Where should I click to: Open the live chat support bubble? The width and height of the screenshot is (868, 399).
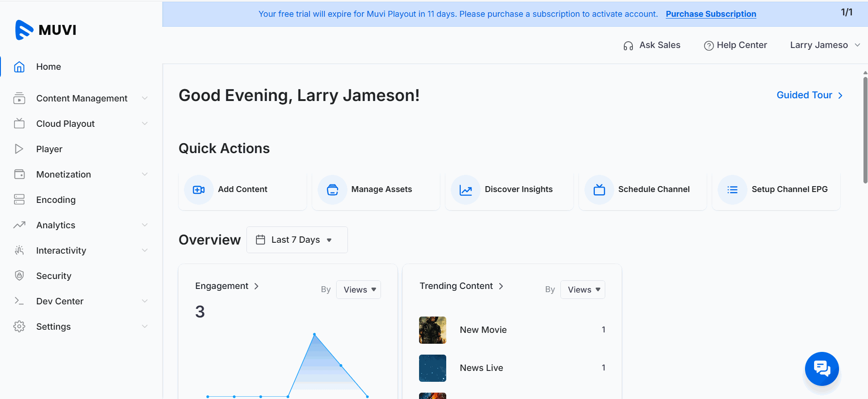point(821,369)
